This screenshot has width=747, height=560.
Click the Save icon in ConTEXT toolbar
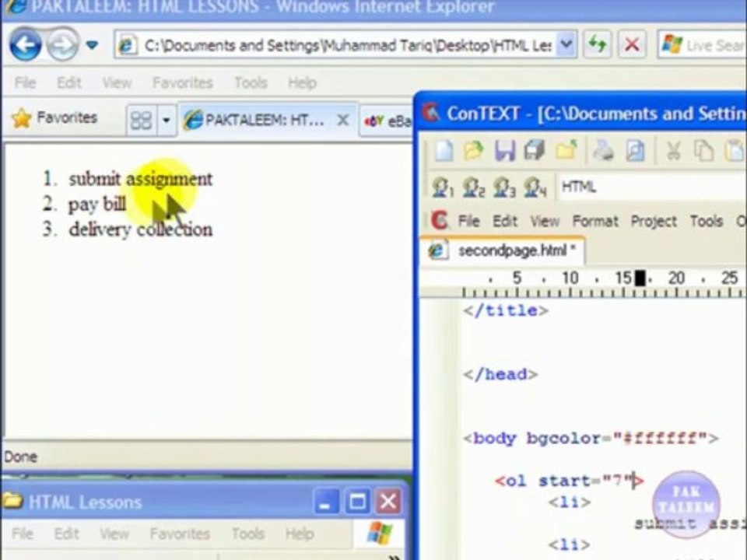(x=504, y=151)
